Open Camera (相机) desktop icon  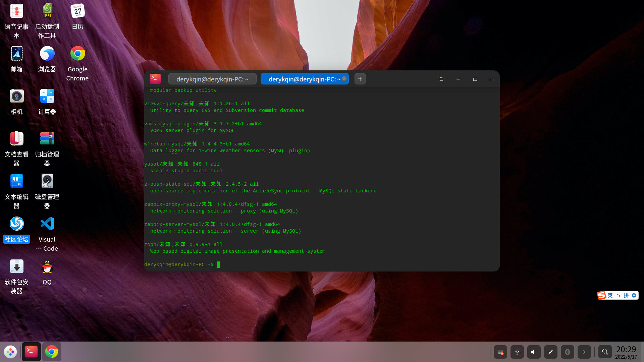[16, 96]
